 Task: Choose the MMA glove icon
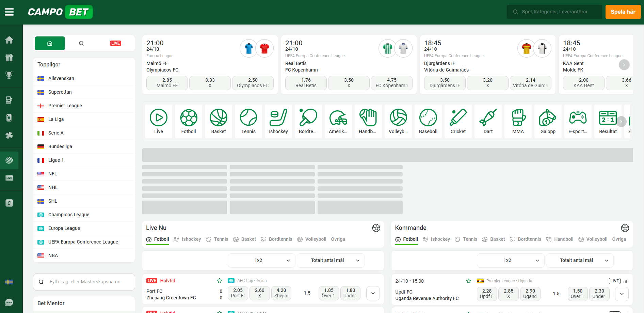(x=518, y=121)
